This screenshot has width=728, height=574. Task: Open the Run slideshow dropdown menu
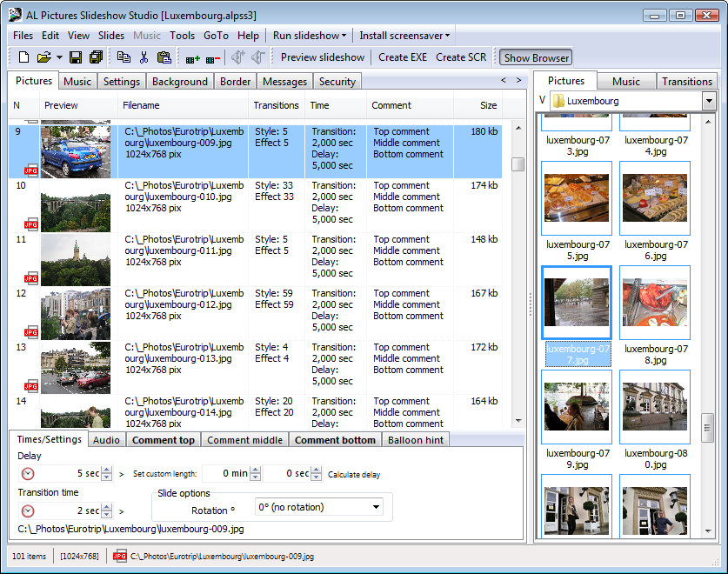[x=309, y=36]
